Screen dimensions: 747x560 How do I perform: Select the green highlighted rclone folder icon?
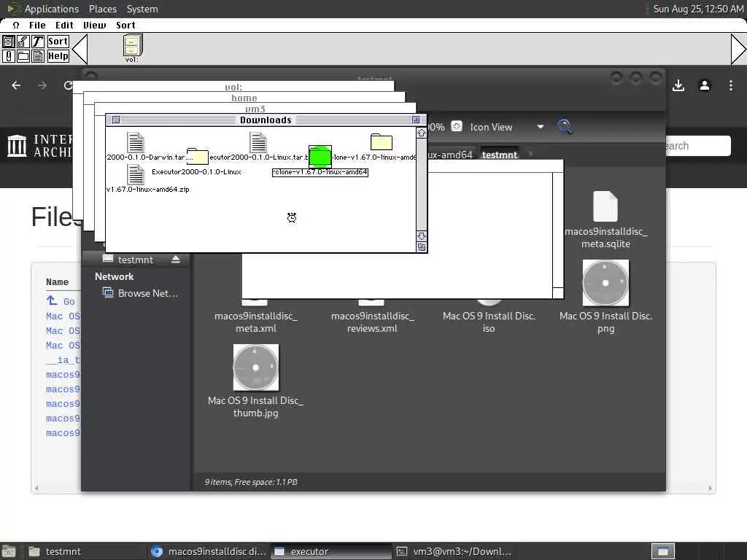pos(320,156)
